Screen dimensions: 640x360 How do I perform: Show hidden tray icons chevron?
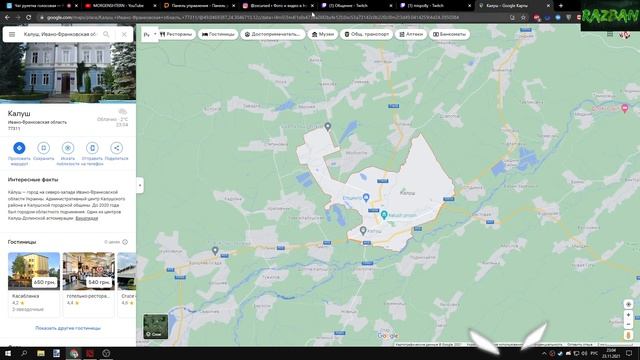click(x=544, y=353)
